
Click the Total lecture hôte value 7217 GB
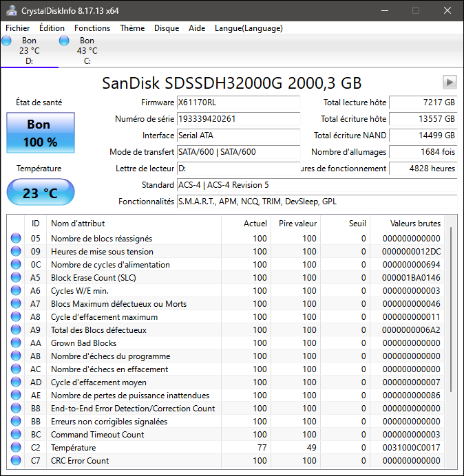(423, 102)
